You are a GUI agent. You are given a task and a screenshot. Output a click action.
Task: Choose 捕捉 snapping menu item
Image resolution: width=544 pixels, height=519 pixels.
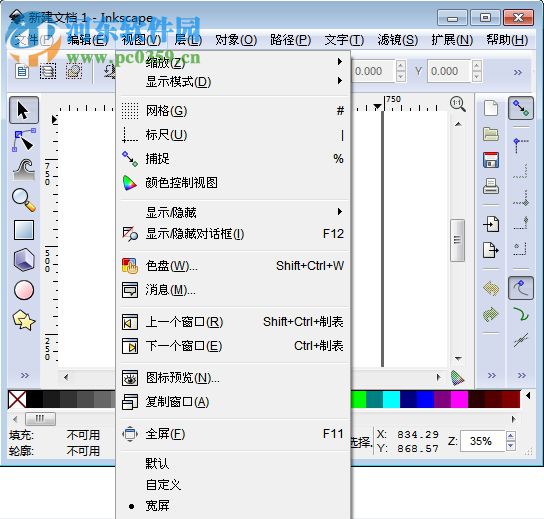click(x=233, y=159)
